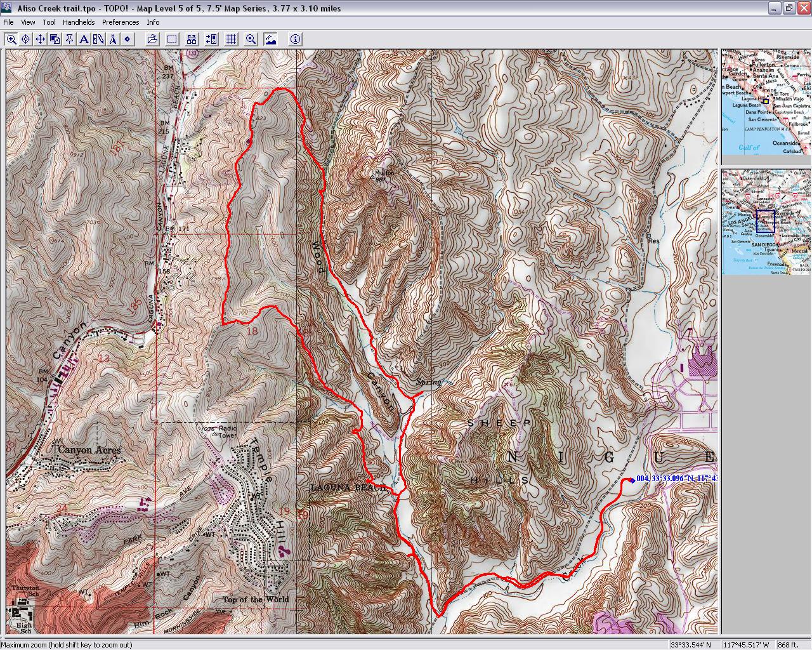Minimize the TOPO! window

pyautogui.click(x=775, y=8)
